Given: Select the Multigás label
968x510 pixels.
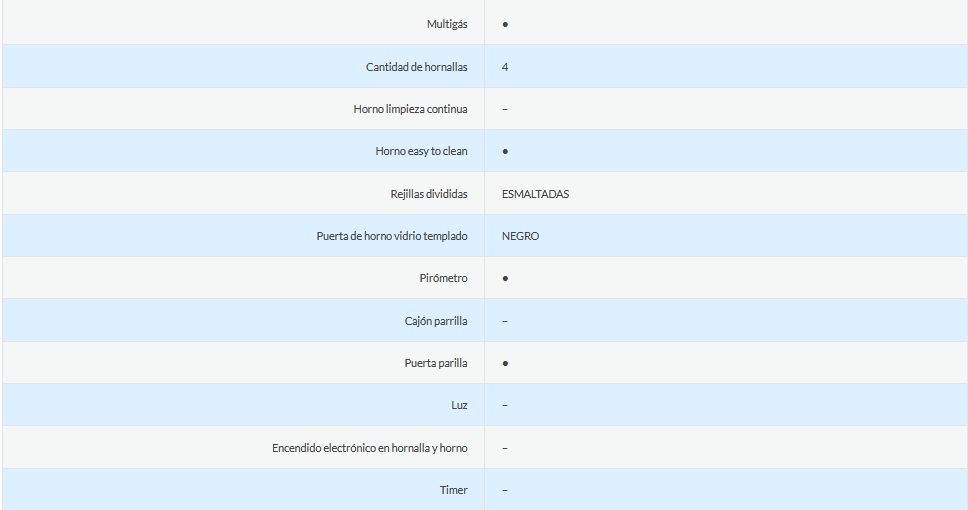Looking at the screenshot, I should click(x=447, y=24).
